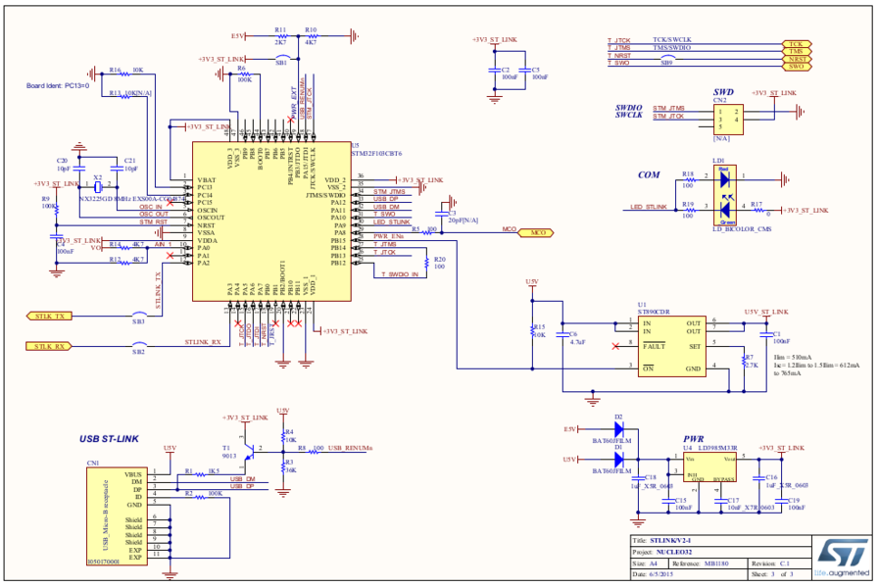
Task: Select the green LED symbol in LD1
Action: 724,207
